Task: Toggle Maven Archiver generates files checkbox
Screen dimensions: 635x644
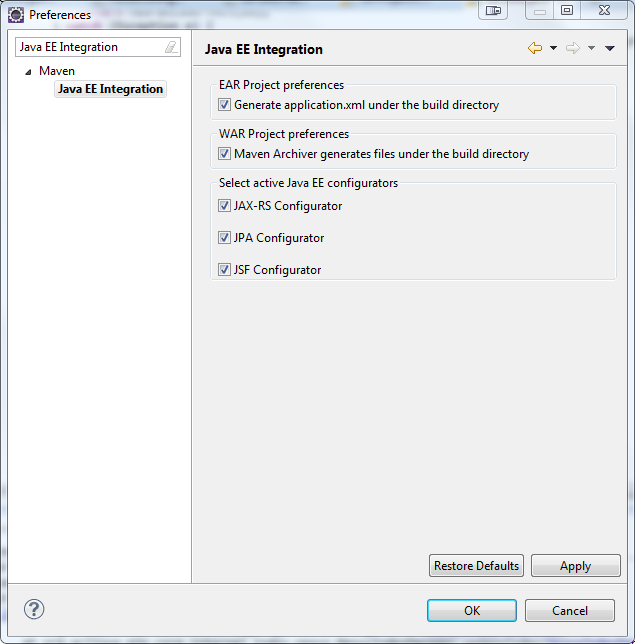Action: click(224, 154)
